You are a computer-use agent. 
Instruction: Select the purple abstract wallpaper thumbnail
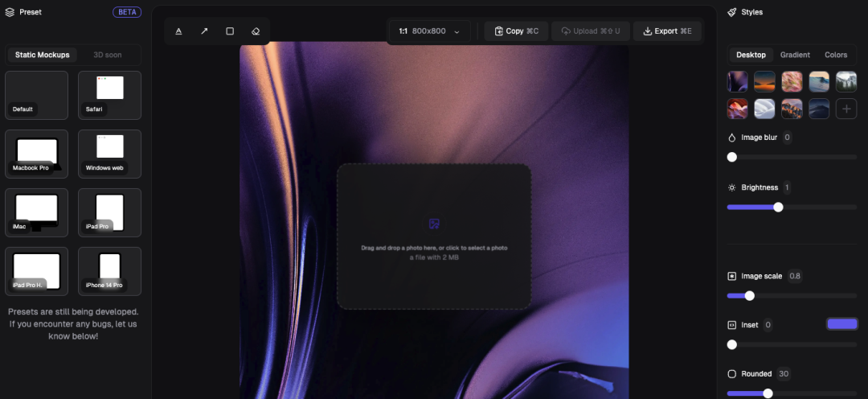pyautogui.click(x=737, y=81)
